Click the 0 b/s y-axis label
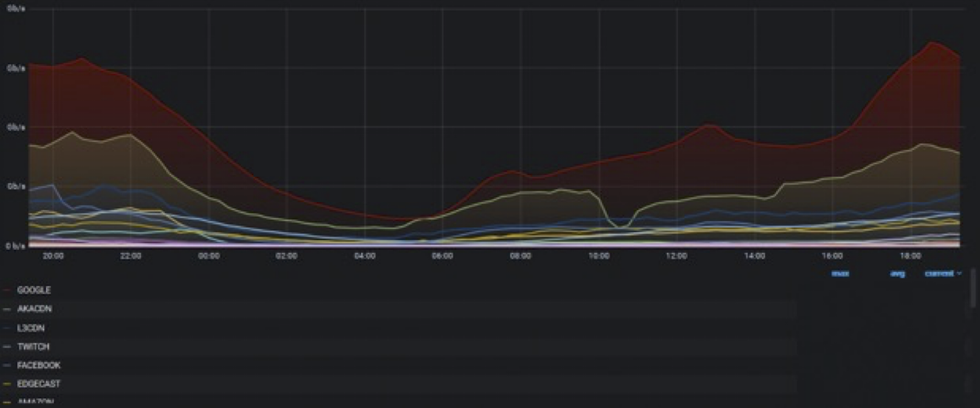980x408 pixels. tap(16, 245)
